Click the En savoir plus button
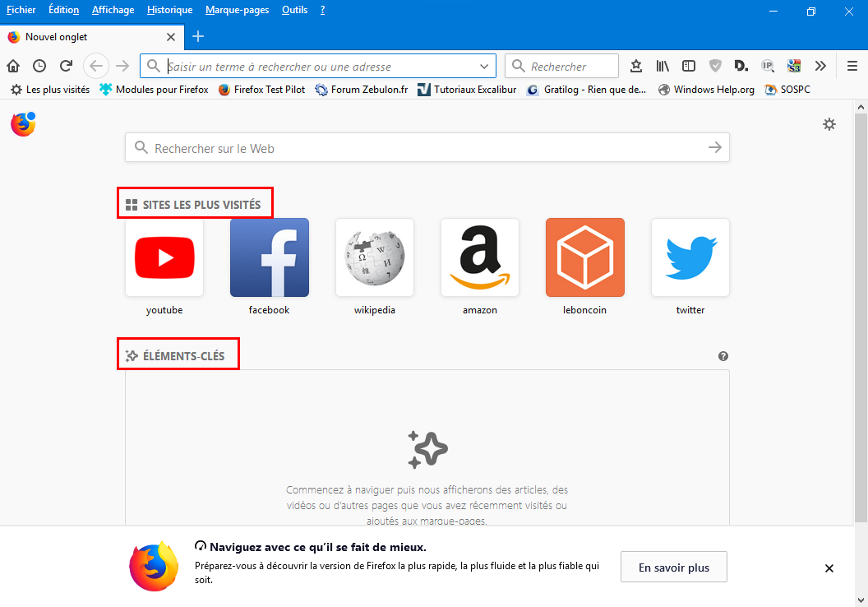 pos(674,568)
